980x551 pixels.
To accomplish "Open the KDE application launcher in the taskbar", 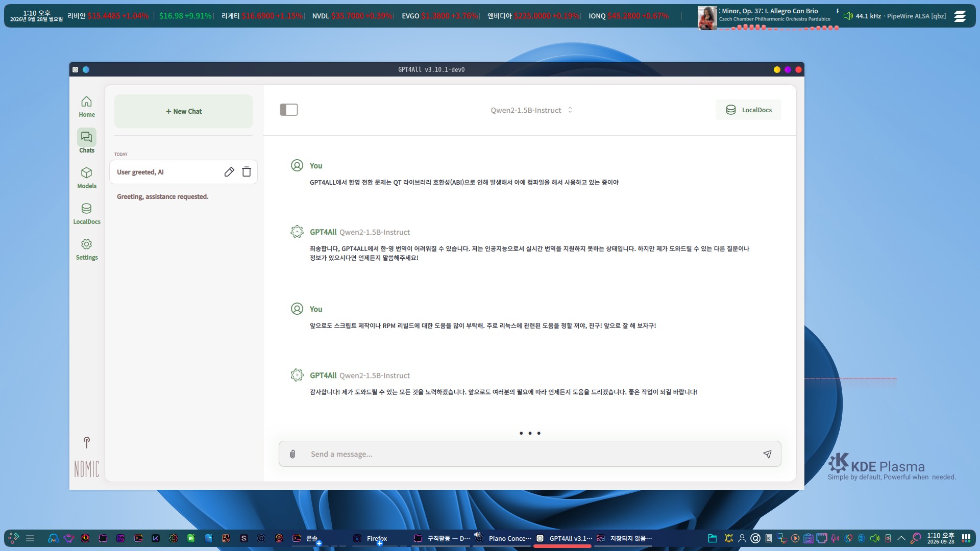I will (14, 538).
